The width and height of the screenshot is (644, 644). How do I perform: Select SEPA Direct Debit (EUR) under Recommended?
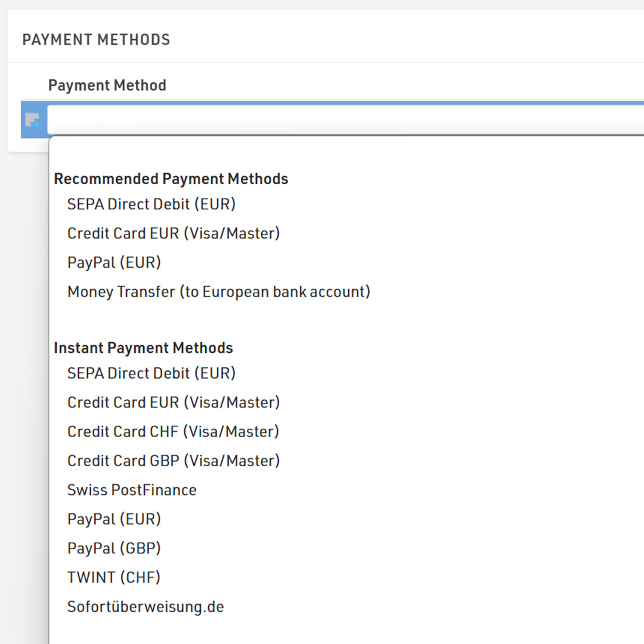[x=151, y=204]
